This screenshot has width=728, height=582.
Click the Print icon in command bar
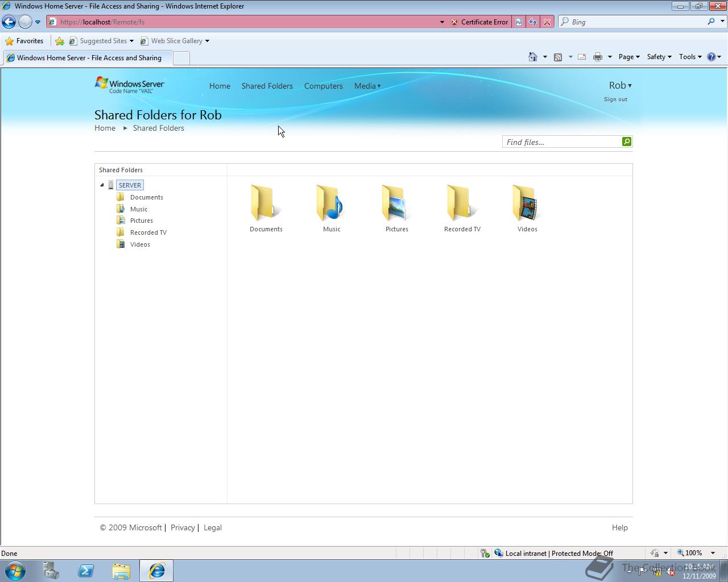[597, 57]
